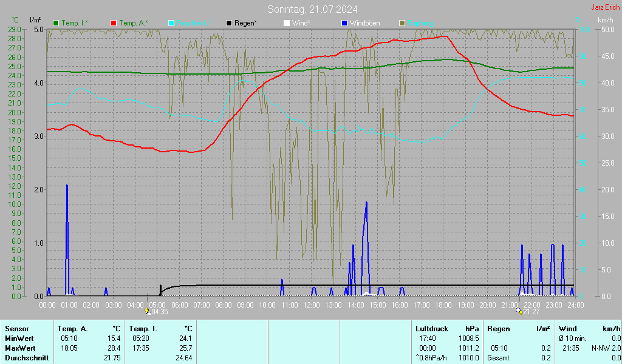
Task: Click the black Regen legend swatch
Action: pos(229,23)
